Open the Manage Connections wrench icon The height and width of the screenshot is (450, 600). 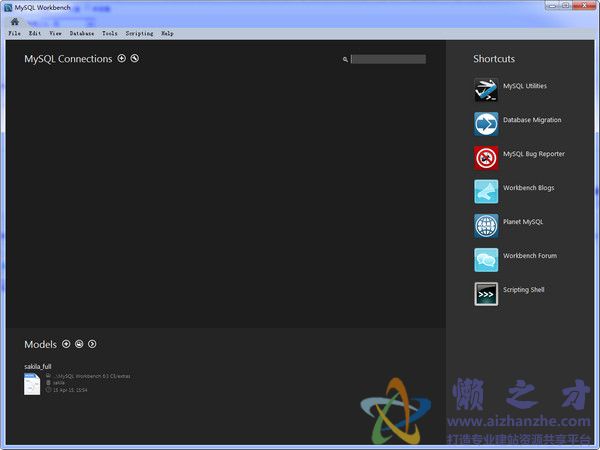pyautogui.click(x=135, y=58)
